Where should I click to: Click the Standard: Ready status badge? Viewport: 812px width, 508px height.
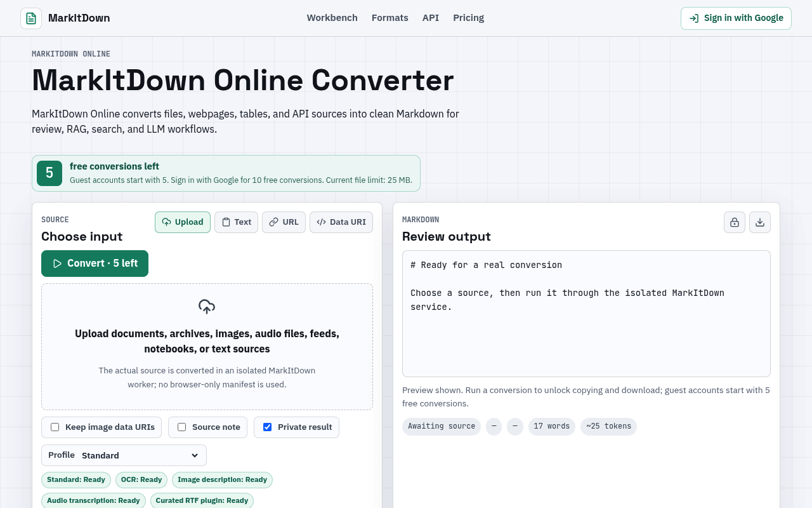click(76, 480)
